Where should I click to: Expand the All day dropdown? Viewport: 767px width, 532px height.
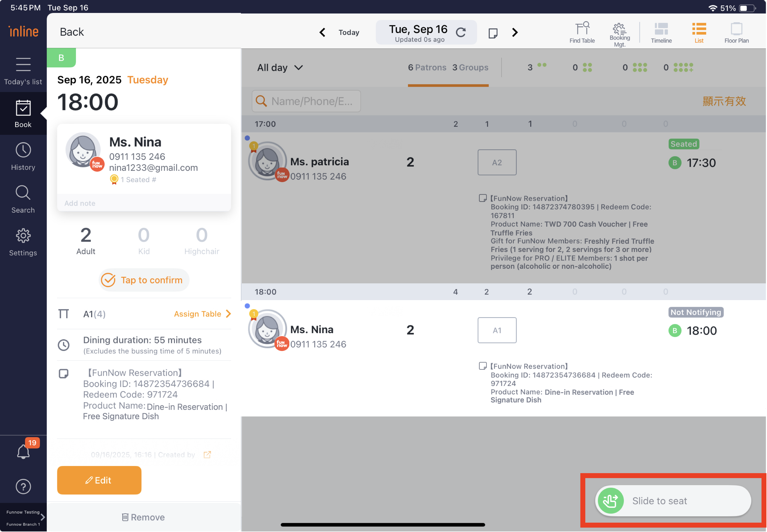(280, 68)
